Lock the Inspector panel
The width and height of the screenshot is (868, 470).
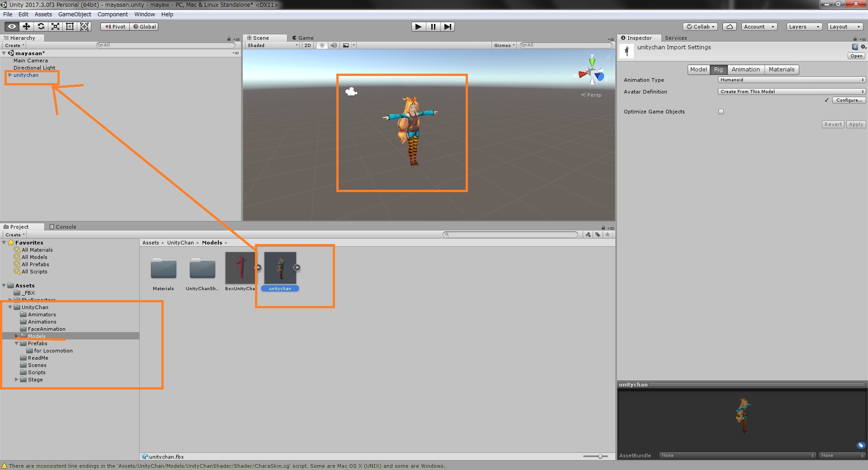[x=855, y=39]
